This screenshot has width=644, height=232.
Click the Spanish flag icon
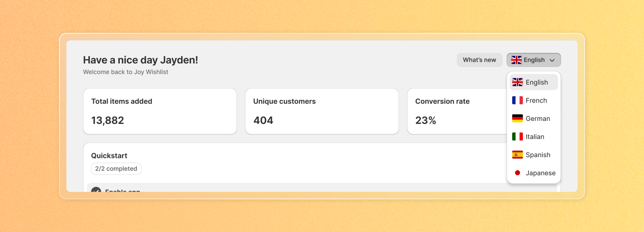517,155
